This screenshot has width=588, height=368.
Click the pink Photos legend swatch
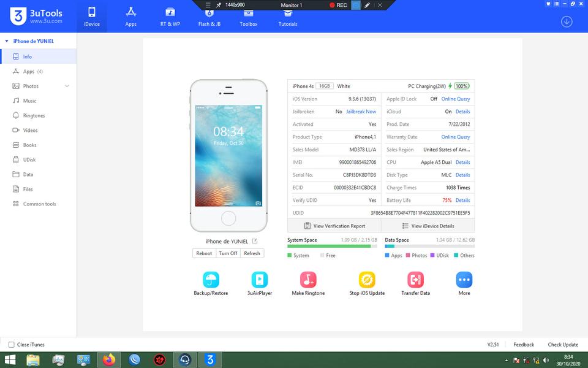[408, 255]
